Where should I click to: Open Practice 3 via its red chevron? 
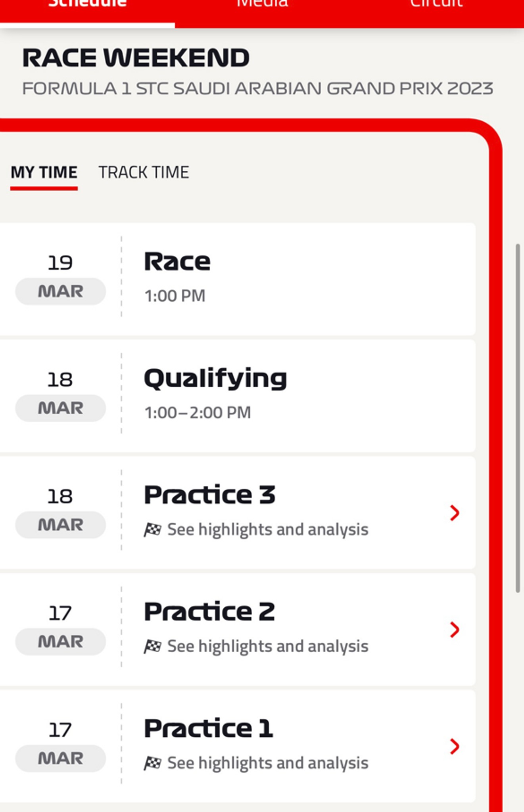[455, 513]
